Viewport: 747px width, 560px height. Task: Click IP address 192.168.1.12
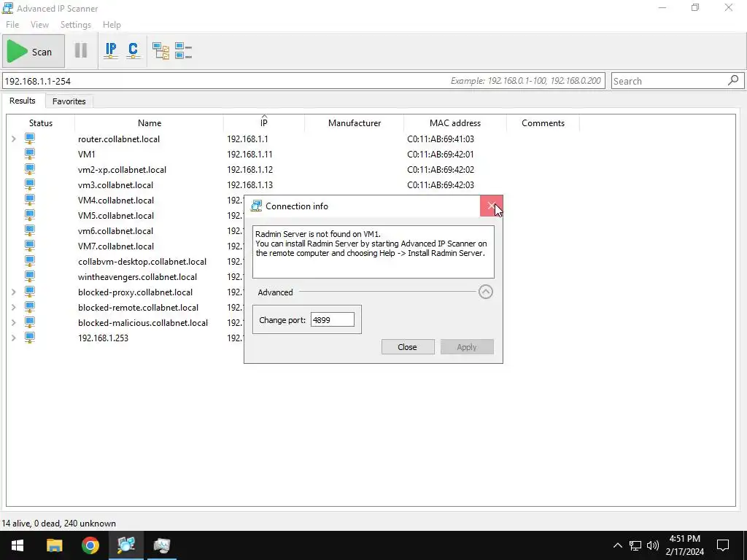click(x=249, y=169)
